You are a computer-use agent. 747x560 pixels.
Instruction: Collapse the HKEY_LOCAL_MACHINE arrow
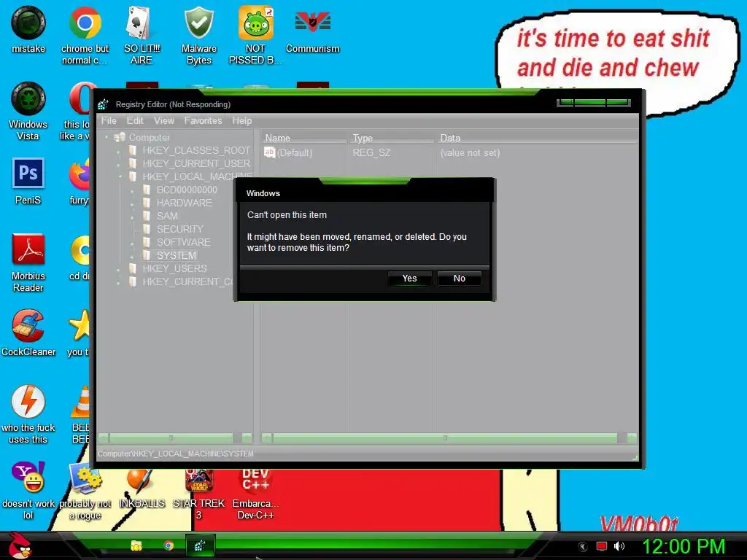point(120,177)
